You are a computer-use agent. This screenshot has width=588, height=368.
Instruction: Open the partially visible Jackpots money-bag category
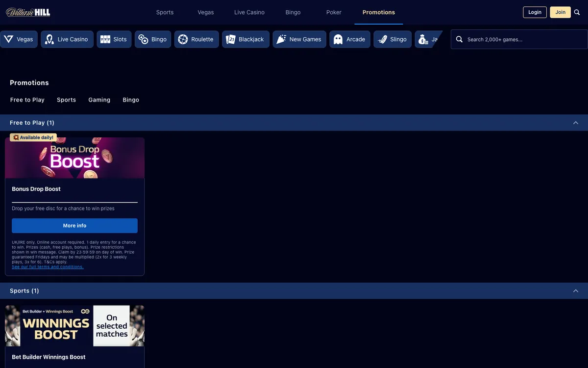pyautogui.click(x=428, y=39)
